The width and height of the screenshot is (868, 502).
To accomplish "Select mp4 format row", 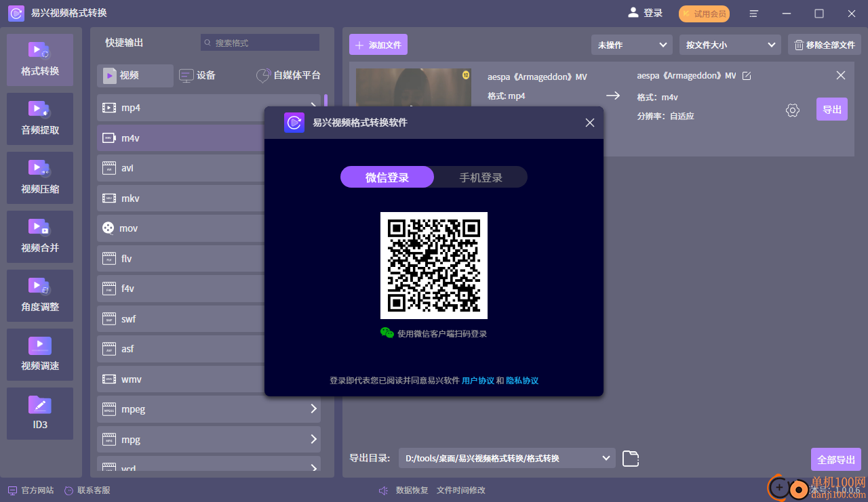I will pos(209,108).
